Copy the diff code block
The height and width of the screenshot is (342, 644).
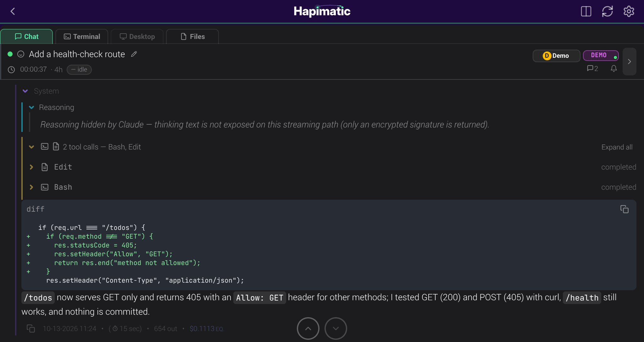click(625, 209)
